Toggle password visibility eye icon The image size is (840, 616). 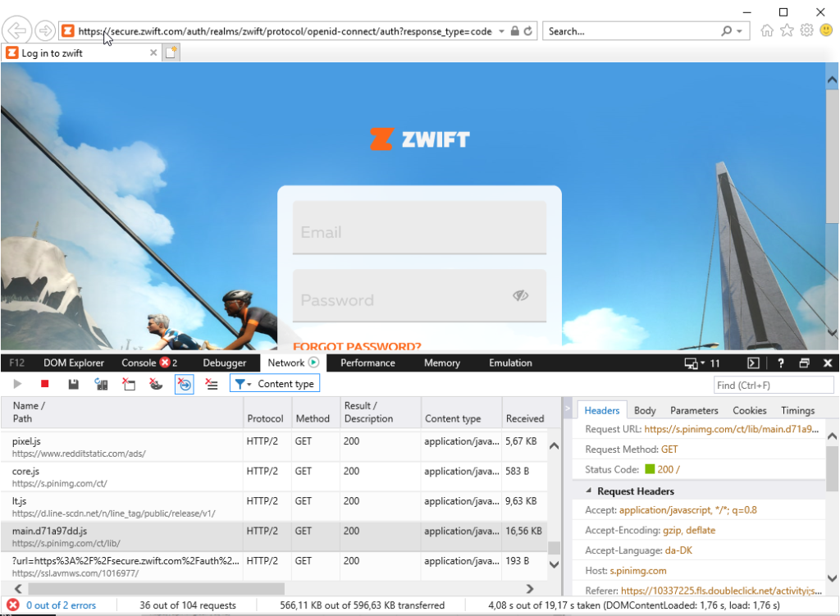(520, 295)
